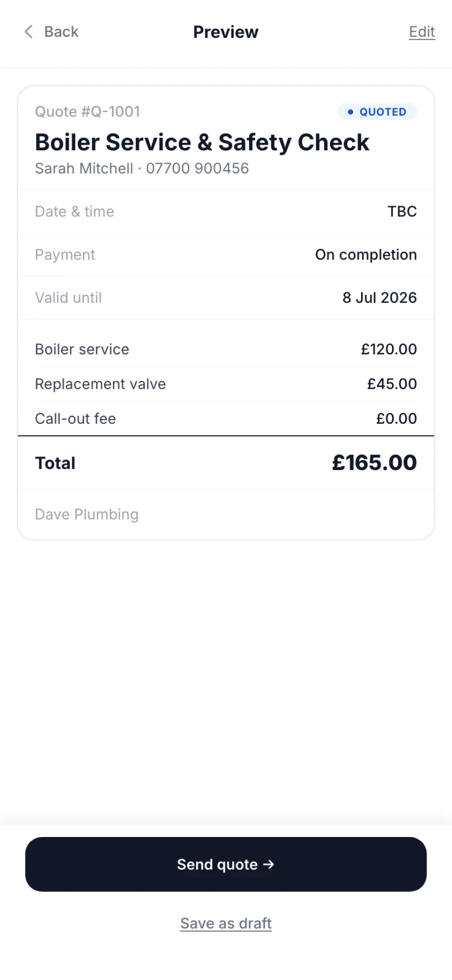Click the Call-out fee £0.00 line item
This screenshot has width=452, height=980.
coord(226,419)
